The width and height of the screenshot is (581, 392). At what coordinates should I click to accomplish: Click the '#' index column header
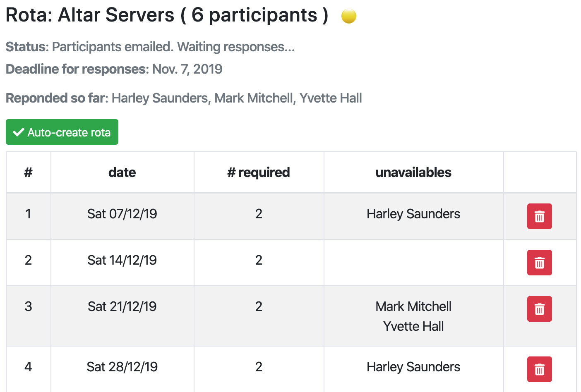coord(28,172)
